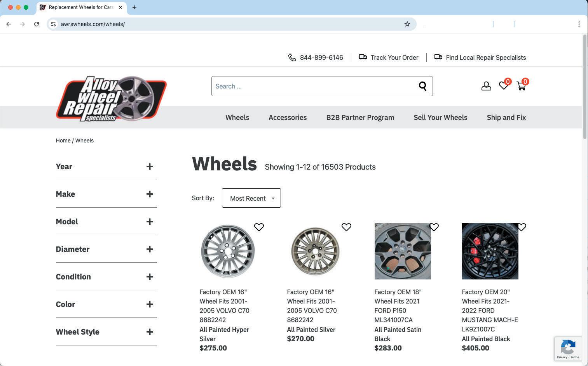The width and height of the screenshot is (588, 366).
Task: Open the wishlist heart icon in header
Action: tap(504, 86)
